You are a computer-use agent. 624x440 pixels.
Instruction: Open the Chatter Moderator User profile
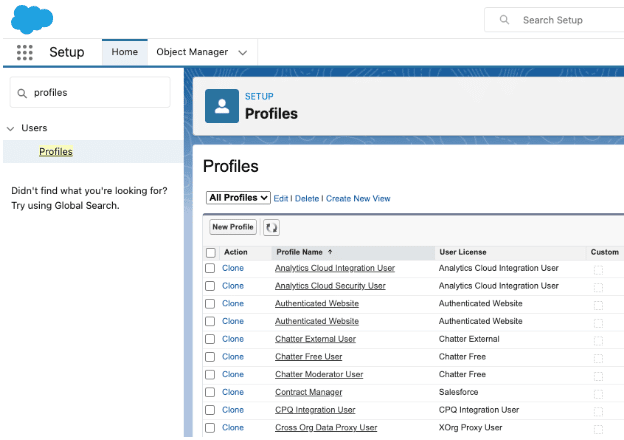[319, 374]
